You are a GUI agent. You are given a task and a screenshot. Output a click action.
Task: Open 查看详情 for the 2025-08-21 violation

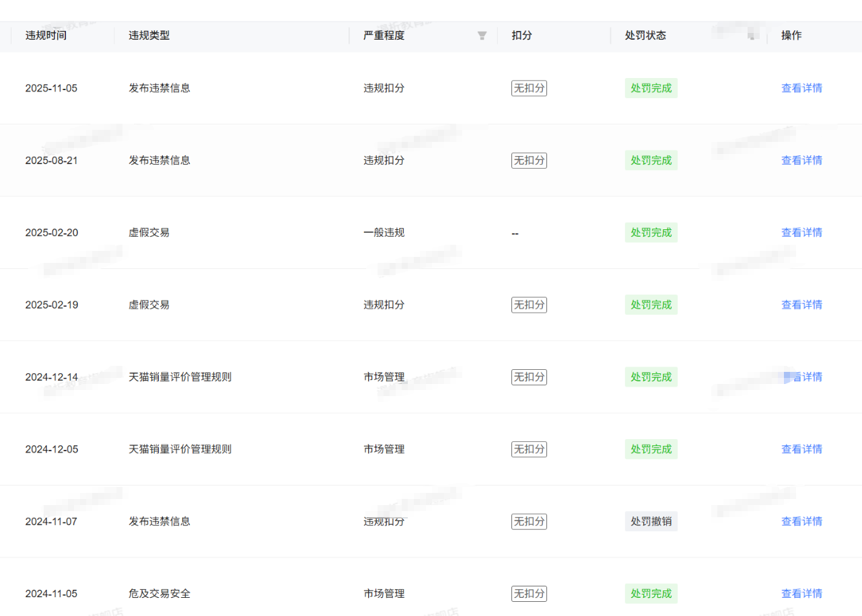tap(801, 160)
